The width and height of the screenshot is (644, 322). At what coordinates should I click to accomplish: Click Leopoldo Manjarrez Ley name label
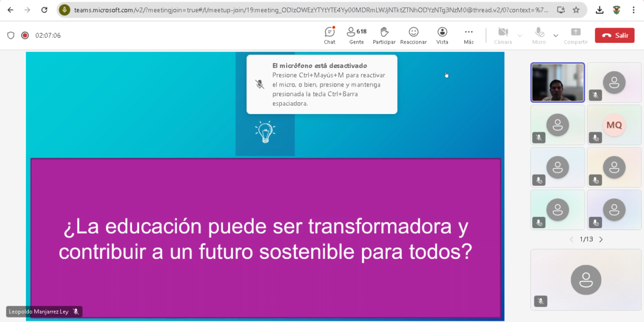click(38, 312)
